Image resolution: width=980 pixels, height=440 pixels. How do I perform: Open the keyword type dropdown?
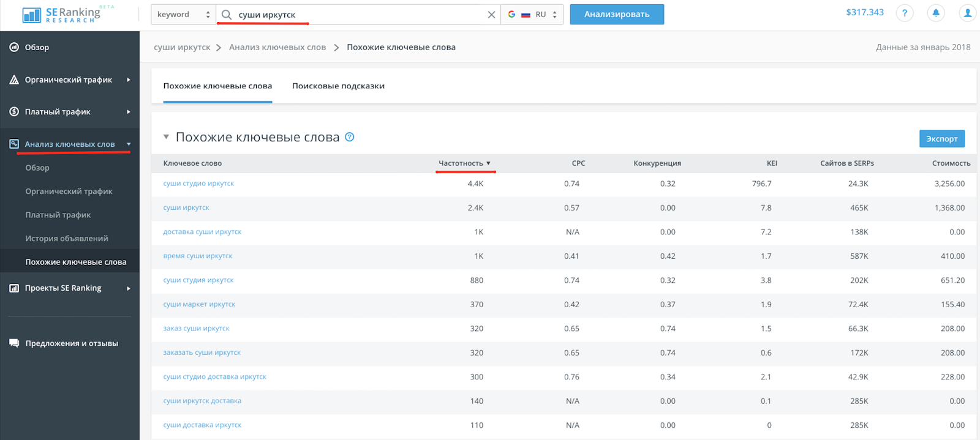tap(183, 15)
